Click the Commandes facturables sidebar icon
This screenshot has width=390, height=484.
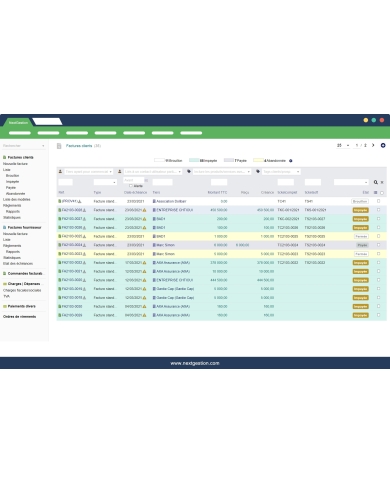[x=5, y=273]
